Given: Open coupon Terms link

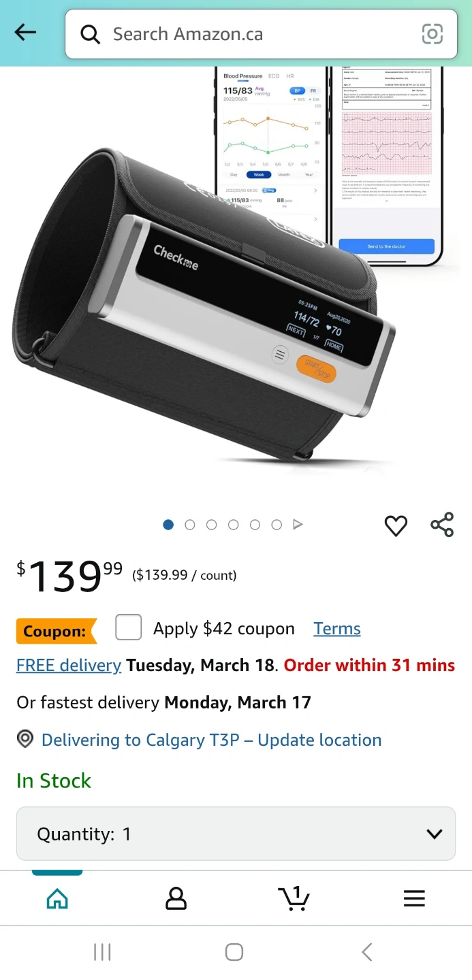Looking at the screenshot, I should pos(337,629).
